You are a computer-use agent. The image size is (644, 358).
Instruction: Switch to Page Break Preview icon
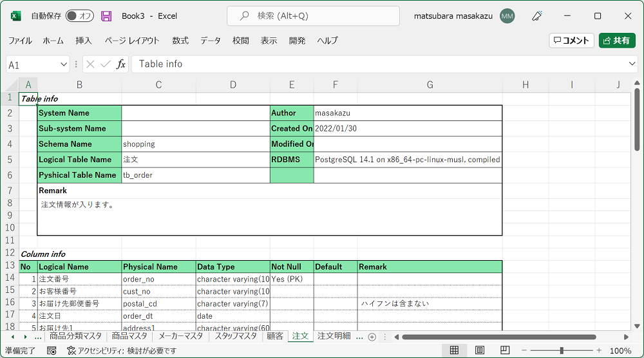[505, 350]
